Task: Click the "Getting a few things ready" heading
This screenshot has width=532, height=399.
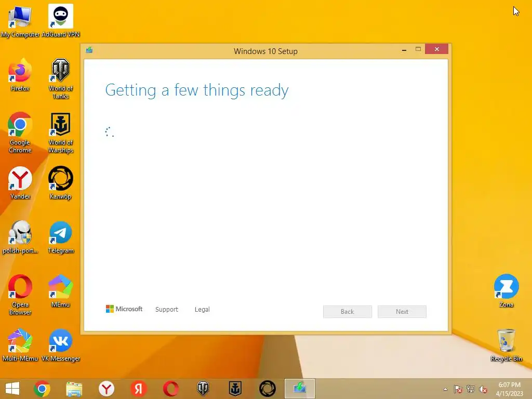Action: tap(197, 90)
